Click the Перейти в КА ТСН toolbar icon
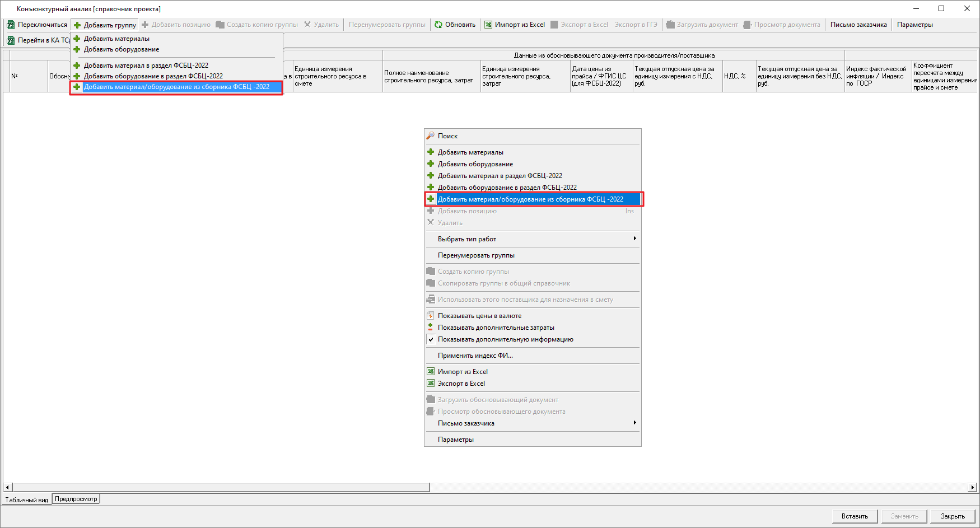980x528 pixels. pos(11,40)
